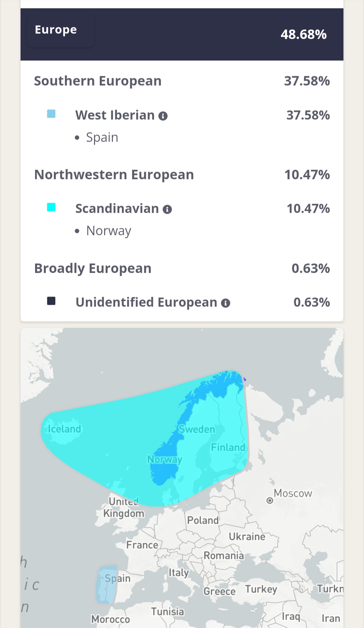This screenshot has height=628, width=364.
Task: Open the Europe header tab
Action: pos(56,30)
